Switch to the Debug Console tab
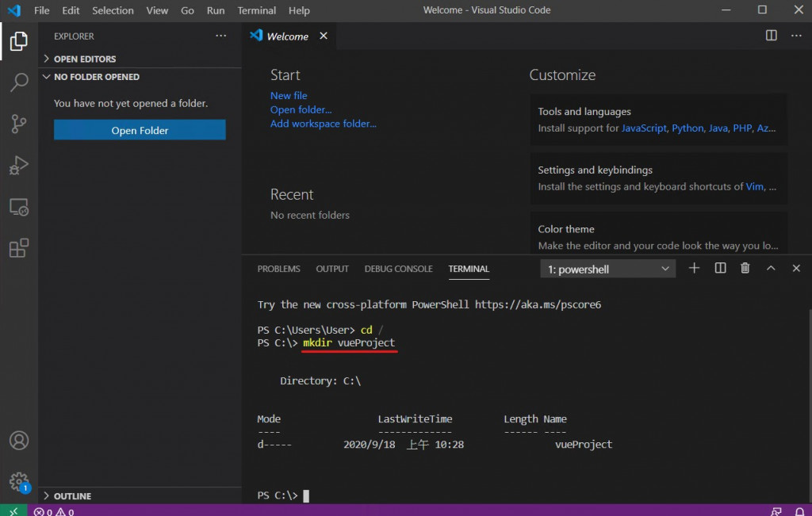Screen dimensions: 812x516 (x=398, y=269)
